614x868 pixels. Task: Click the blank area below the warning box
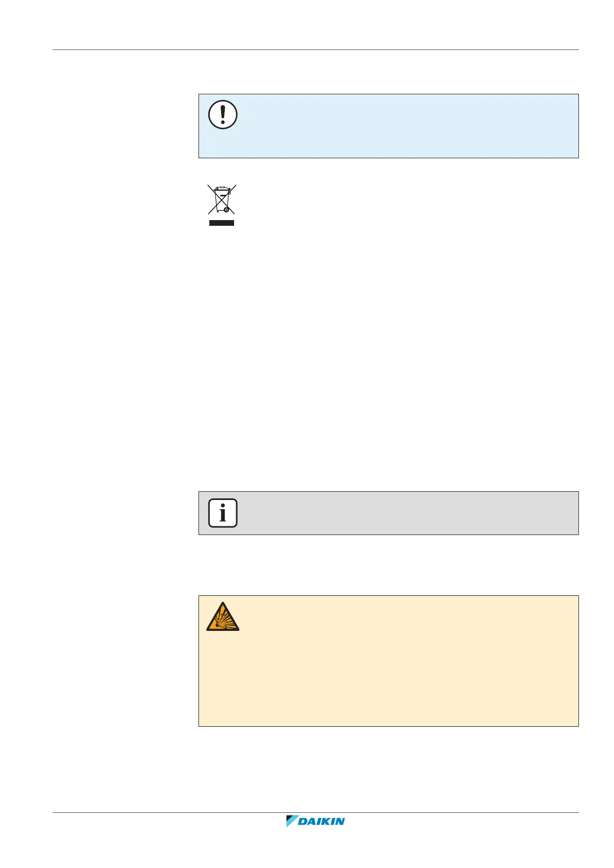pos(388,768)
